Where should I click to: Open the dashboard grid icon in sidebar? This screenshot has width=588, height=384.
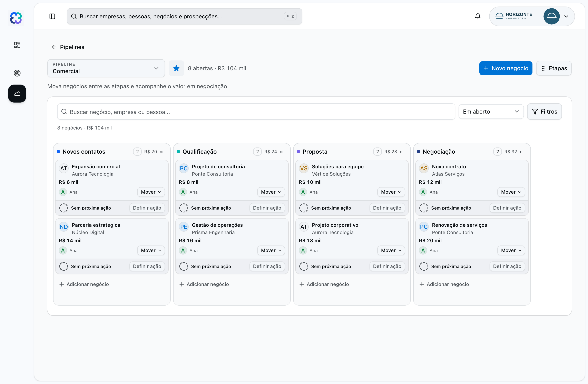(17, 45)
